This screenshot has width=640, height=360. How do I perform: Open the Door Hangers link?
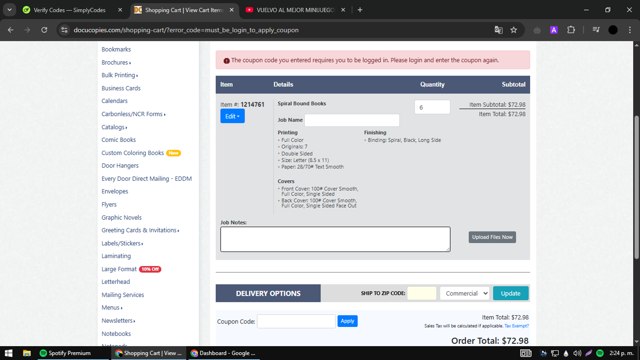(x=120, y=165)
